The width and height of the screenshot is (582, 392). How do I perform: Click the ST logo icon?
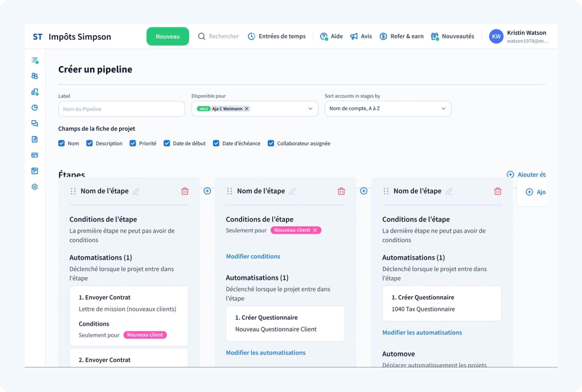coord(38,37)
